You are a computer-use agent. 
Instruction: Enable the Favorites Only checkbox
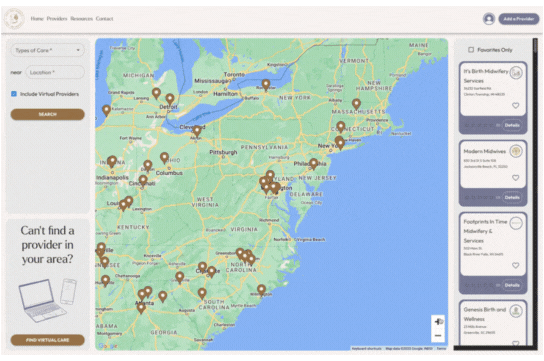point(471,50)
